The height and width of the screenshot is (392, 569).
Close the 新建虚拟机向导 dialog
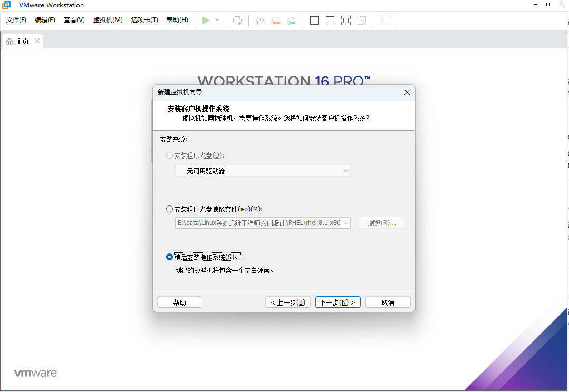[x=407, y=92]
